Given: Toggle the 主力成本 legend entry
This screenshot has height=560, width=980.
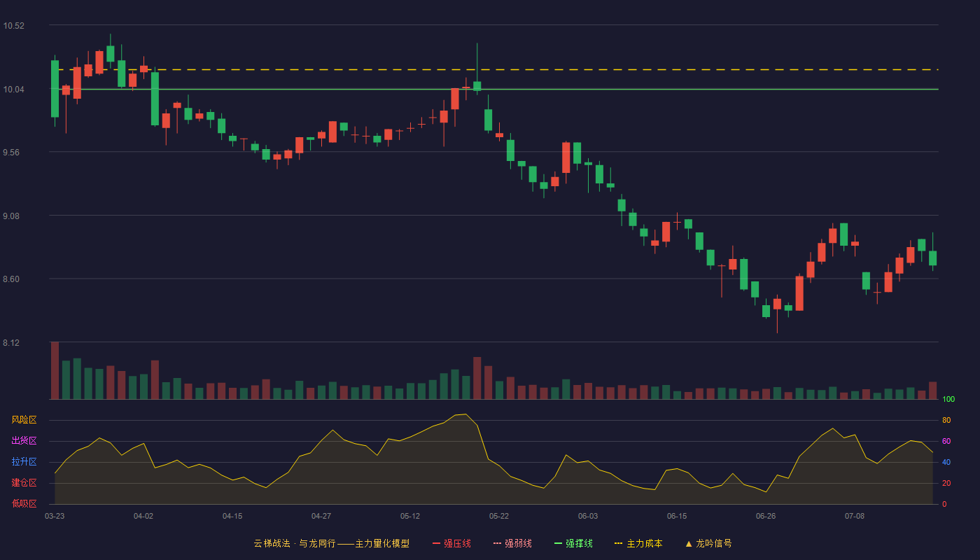Looking at the screenshot, I should click(638, 543).
